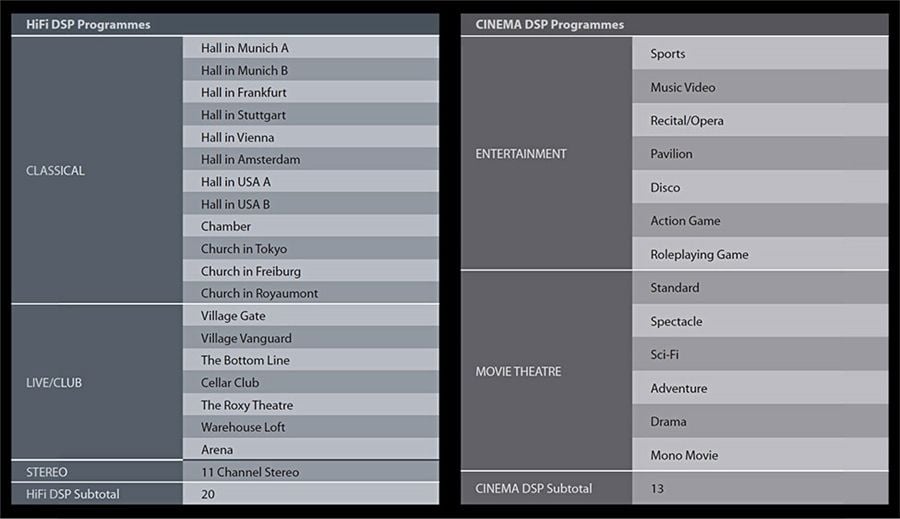Viewport: 900px width, 519px height.
Task: Click the MOVIE THEATRE category cell
Action: tap(546, 371)
